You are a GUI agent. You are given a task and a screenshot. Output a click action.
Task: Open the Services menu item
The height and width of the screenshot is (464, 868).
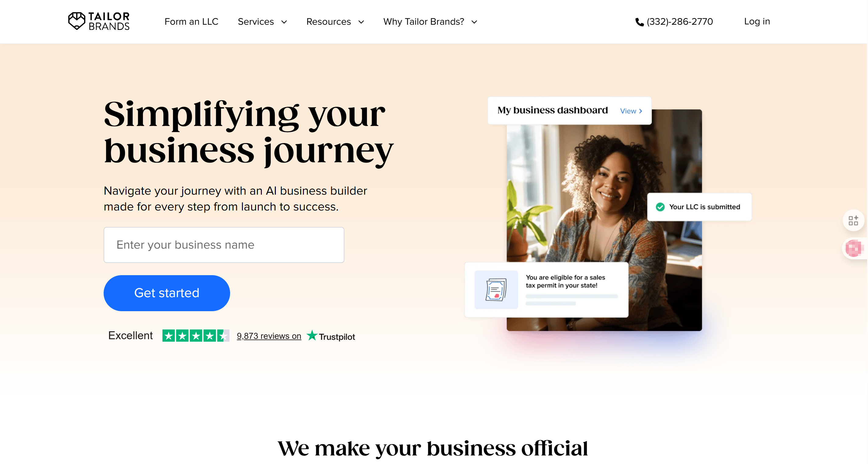(256, 22)
